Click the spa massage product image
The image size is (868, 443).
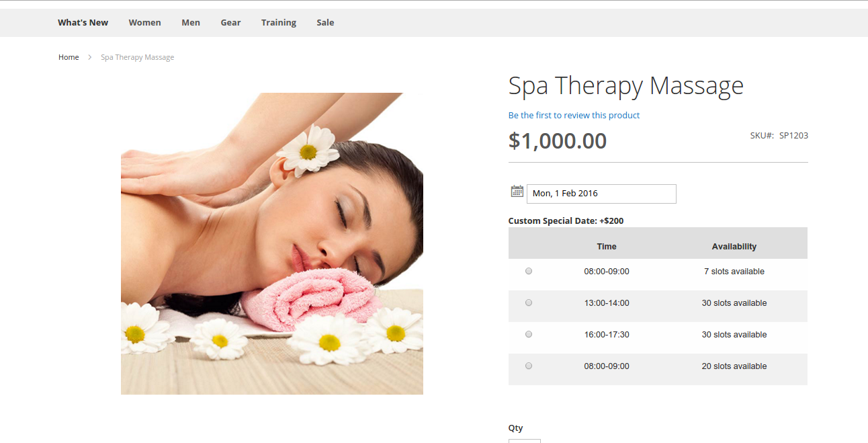click(x=272, y=243)
